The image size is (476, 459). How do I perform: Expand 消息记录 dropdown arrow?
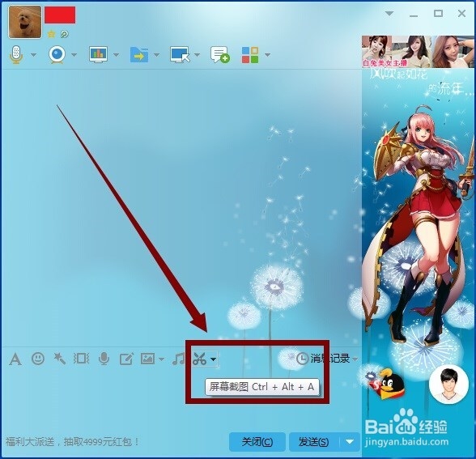point(355,359)
